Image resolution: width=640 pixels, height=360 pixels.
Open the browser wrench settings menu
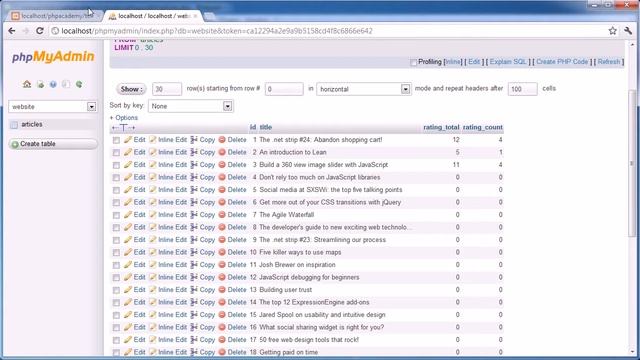(x=628, y=31)
